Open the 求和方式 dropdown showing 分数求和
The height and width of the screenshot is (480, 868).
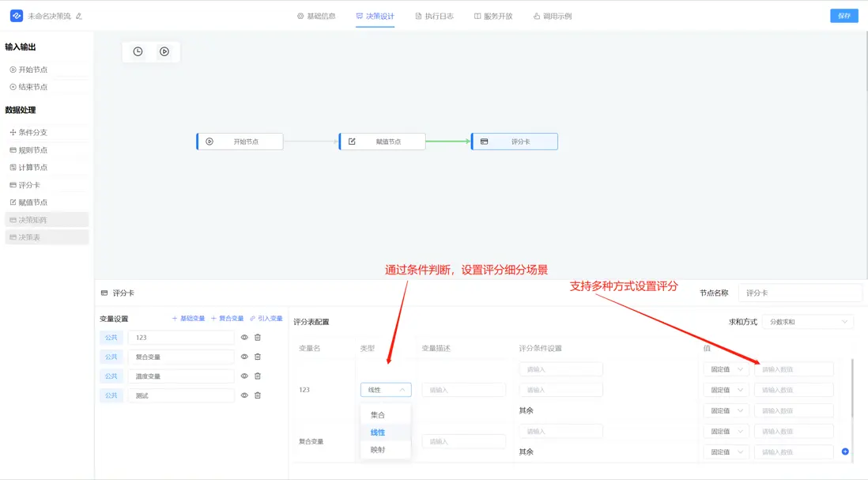[807, 322]
